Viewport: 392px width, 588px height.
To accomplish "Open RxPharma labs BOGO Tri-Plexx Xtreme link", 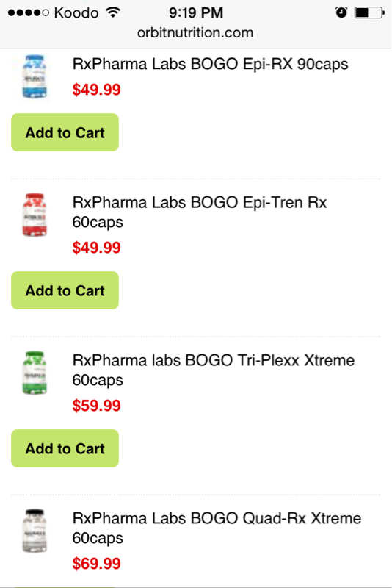I will pyautogui.click(x=214, y=370).
